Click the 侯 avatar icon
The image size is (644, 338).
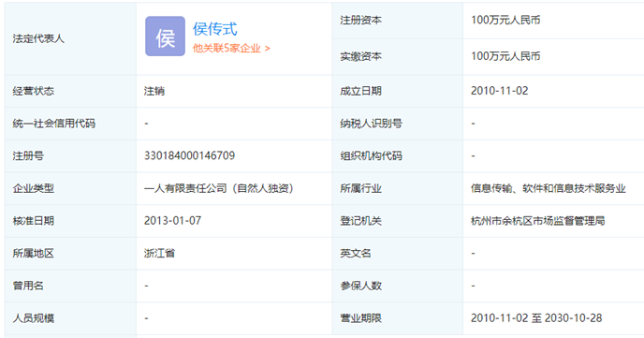pos(165,37)
